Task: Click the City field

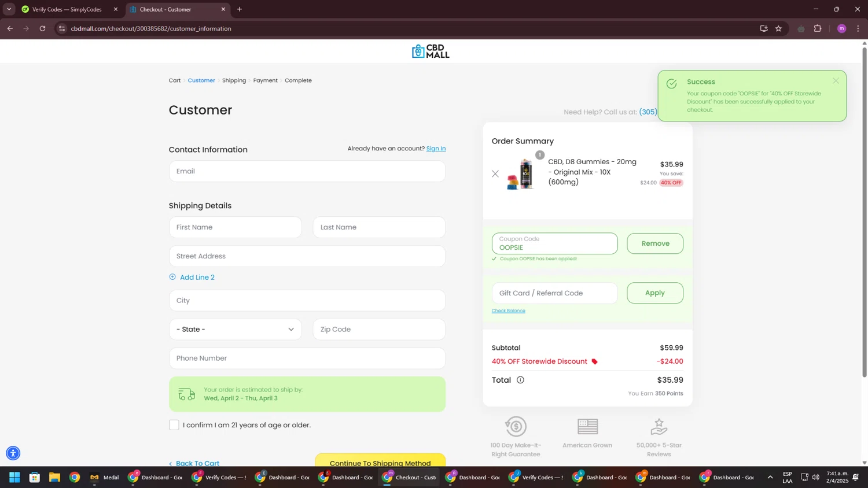Action: pyautogui.click(x=307, y=301)
